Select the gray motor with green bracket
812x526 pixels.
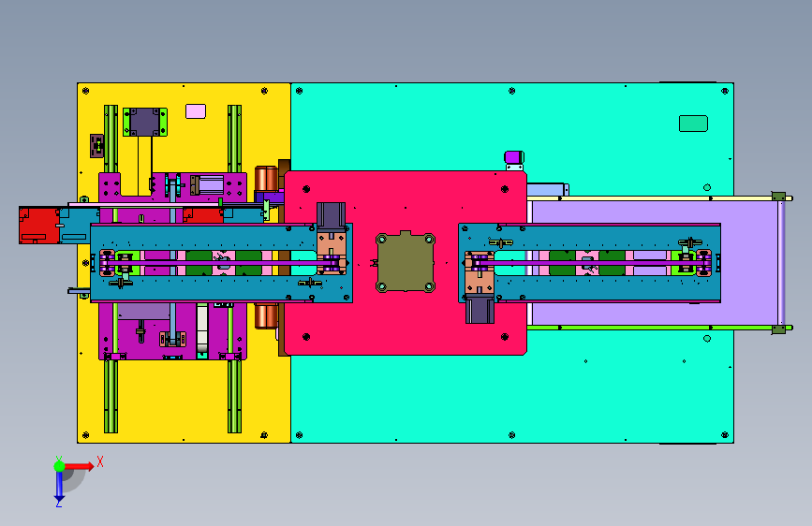point(145,123)
